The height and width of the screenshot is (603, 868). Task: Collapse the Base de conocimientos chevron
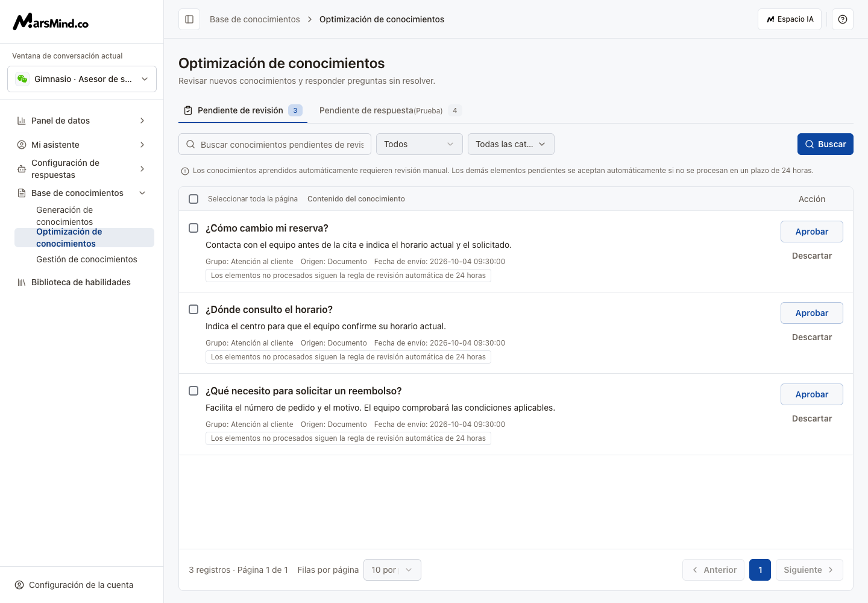[142, 193]
